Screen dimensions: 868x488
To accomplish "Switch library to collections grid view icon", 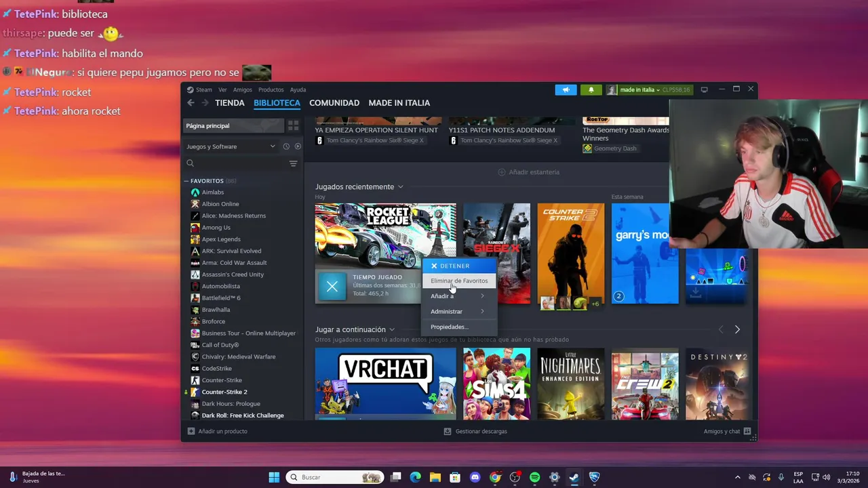I will tap(293, 125).
